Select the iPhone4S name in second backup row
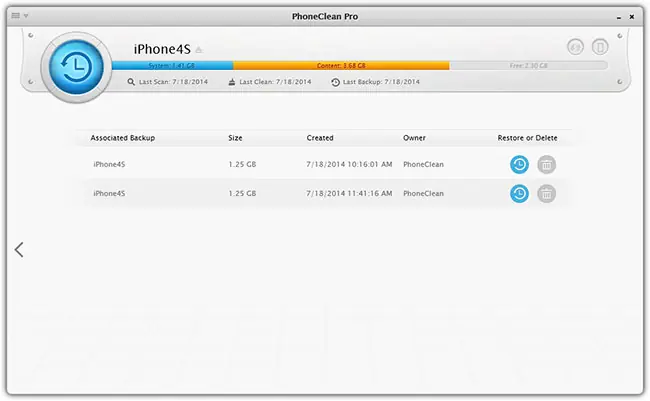The height and width of the screenshot is (401, 650). coord(109,193)
